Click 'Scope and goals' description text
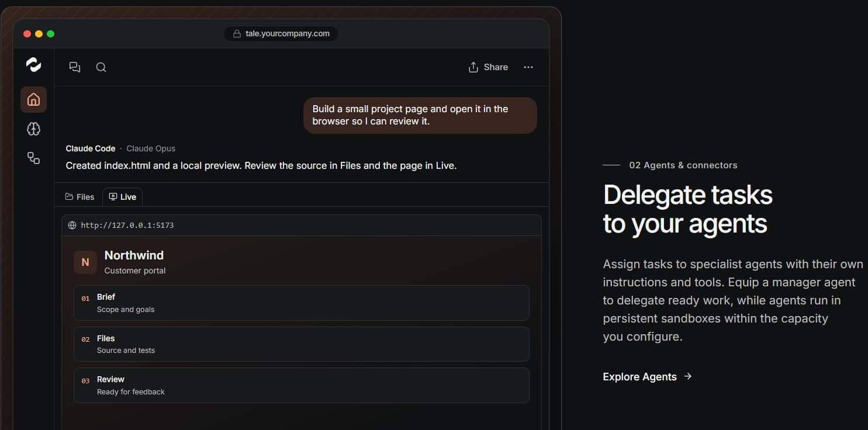 [126, 310]
